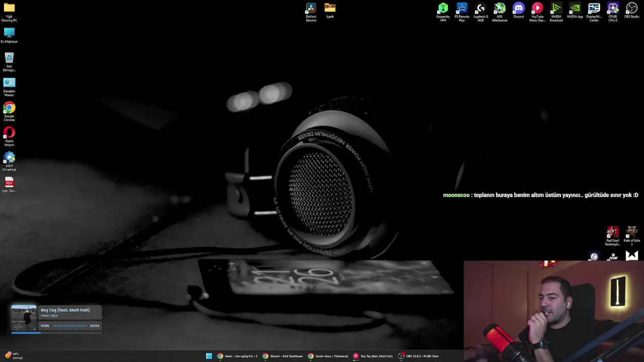644x362 pixels.
Task: Launch OBS Studio desktop shortcut
Action: pos(631,11)
